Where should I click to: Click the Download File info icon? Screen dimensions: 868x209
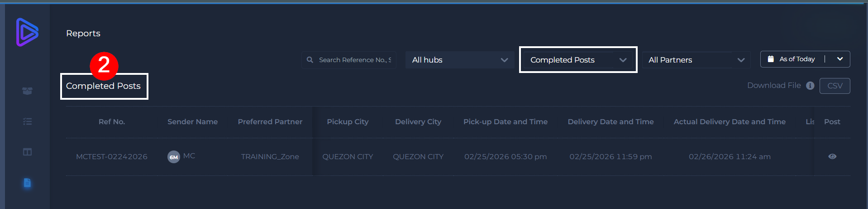[x=810, y=86]
